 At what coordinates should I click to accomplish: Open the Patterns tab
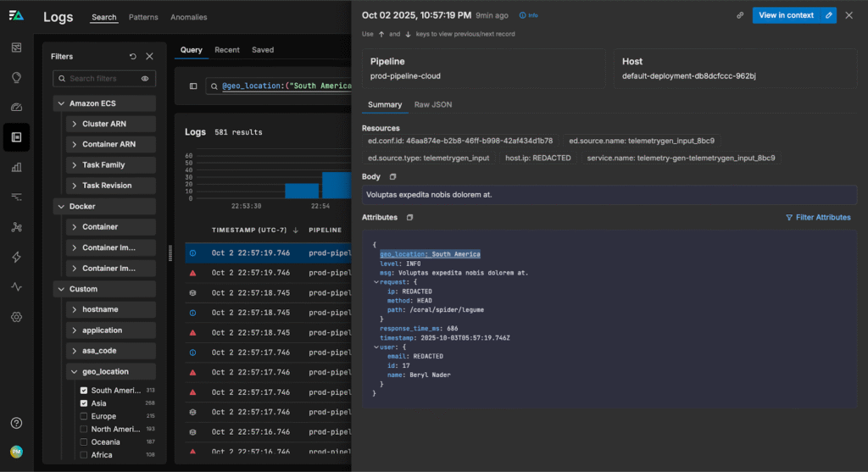coord(143,17)
